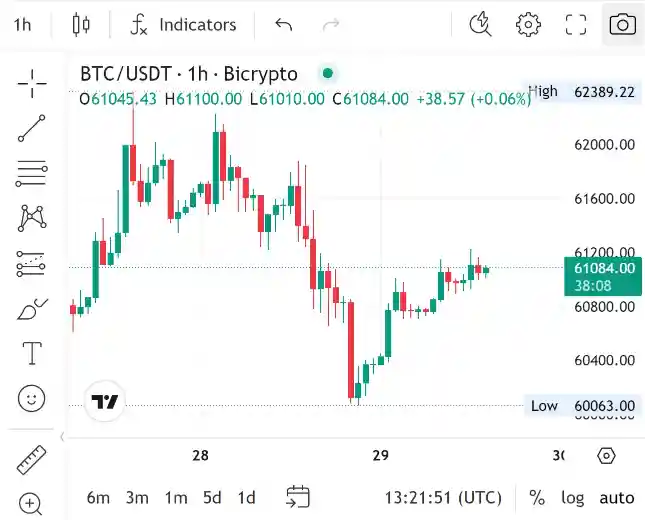Screen dimensions: 645x520
Task: Select the 6m time range
Action: click(x=98, y=497)
